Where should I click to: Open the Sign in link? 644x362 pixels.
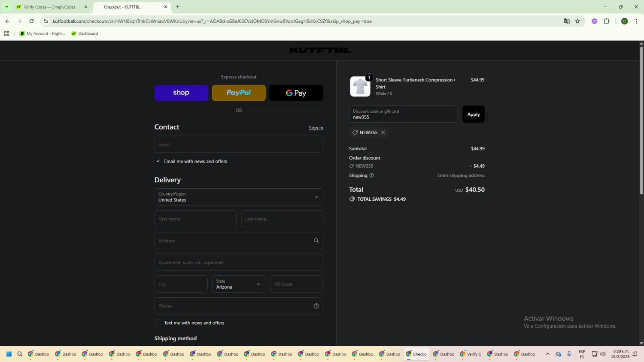tap(316, 128)
